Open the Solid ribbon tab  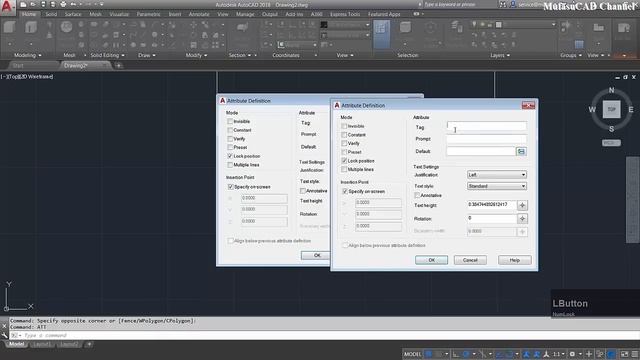(x=51, y=14)
